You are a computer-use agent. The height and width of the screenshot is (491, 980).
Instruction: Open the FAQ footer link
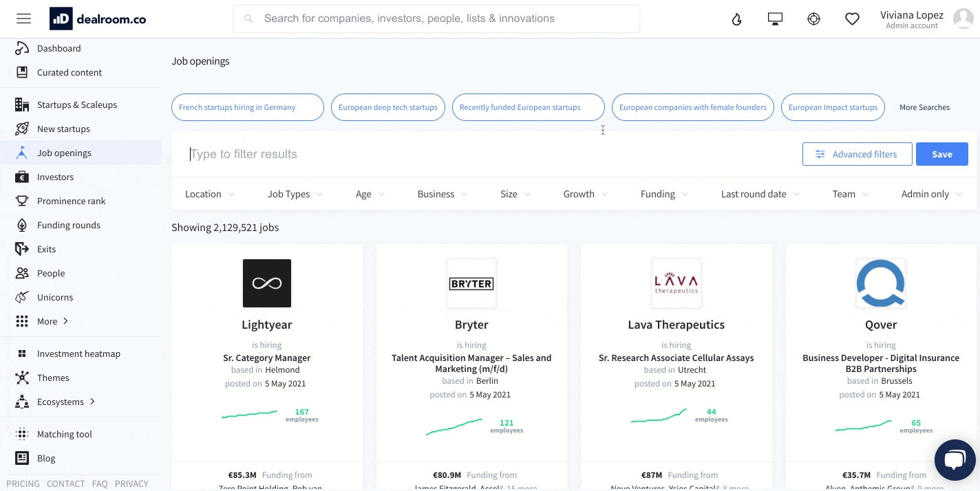coord(100,483)
